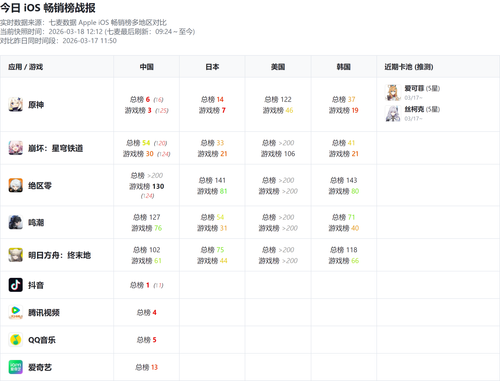Click the 腾讯视频 app icon
This screenshot has width=500, height=381.
pyautogui.click(x=15, y=312)
